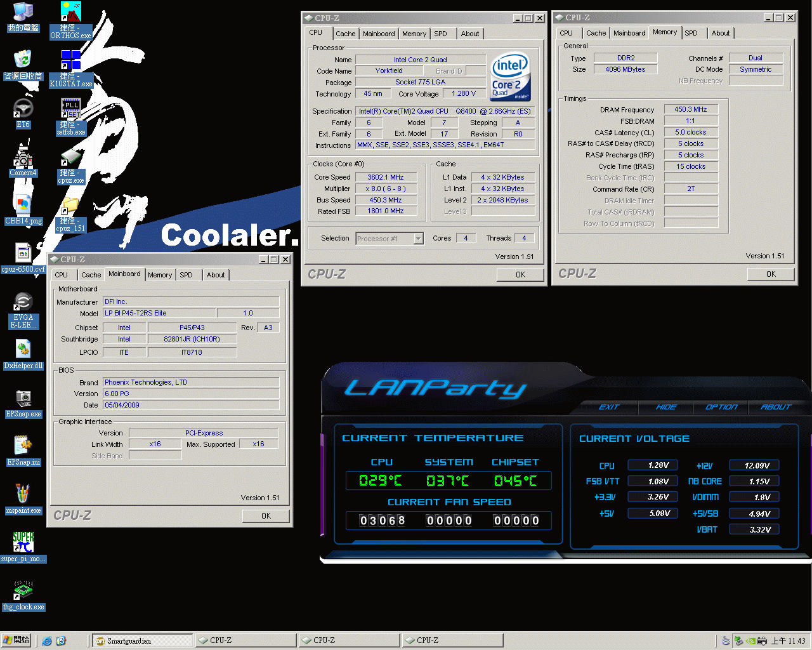
Task: Activate the Smartguardian taskbar button
Action: 142,640
